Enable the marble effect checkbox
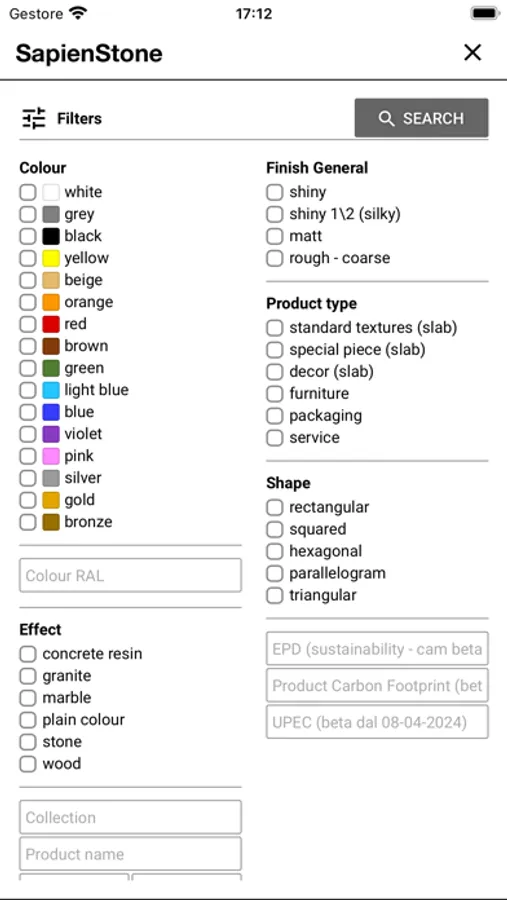The height and width of the screenshot is (900, 507). pyautogui.click(x=28, y=698)
